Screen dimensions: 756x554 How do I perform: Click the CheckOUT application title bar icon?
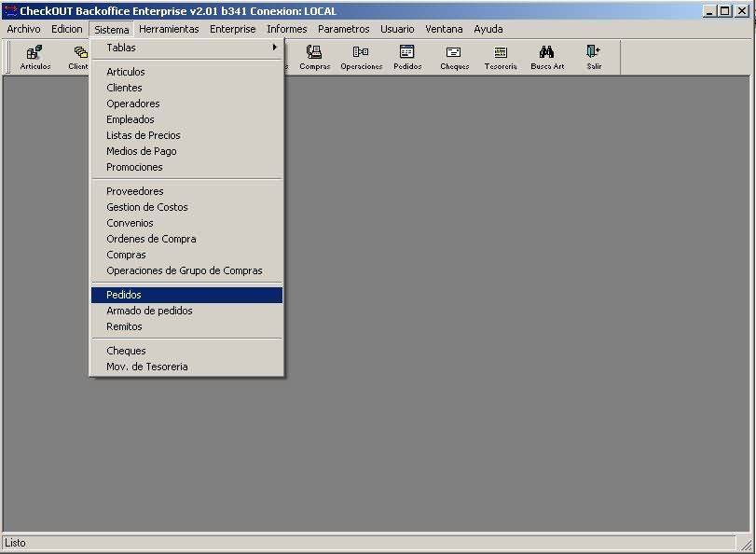[10, 10]
